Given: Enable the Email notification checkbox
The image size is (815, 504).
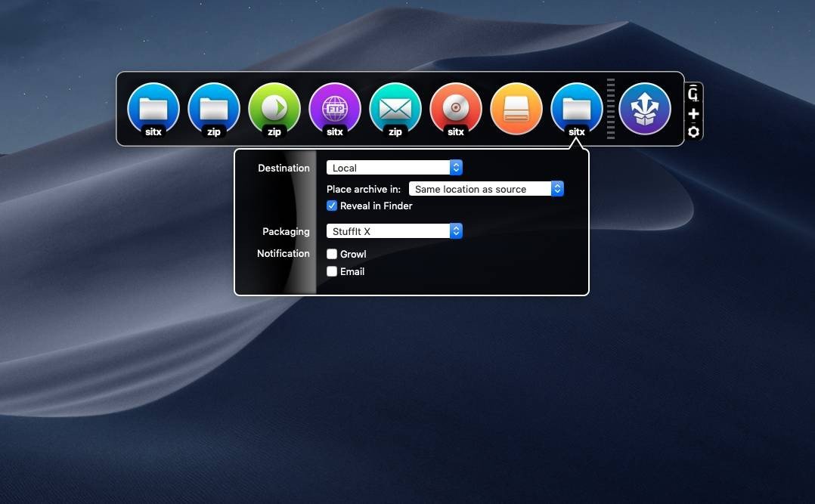Looking at the screenshot, I should 332,271.
